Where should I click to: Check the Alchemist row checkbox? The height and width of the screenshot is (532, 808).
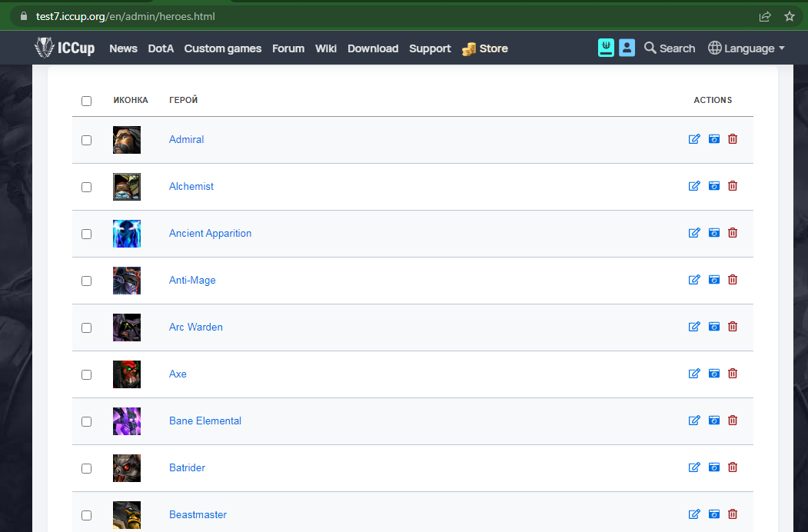tap(87, 187)
